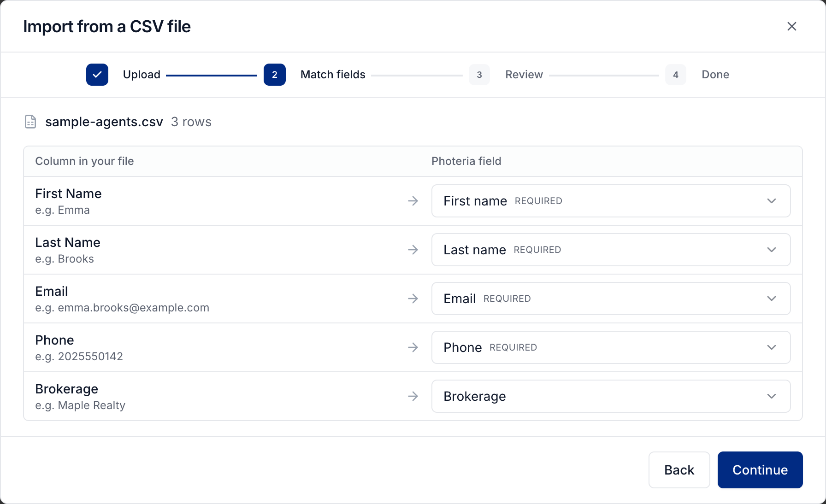This screenshot has height=504, width=826.
Task: Click the Back button
Action: (x=679, y=470)
